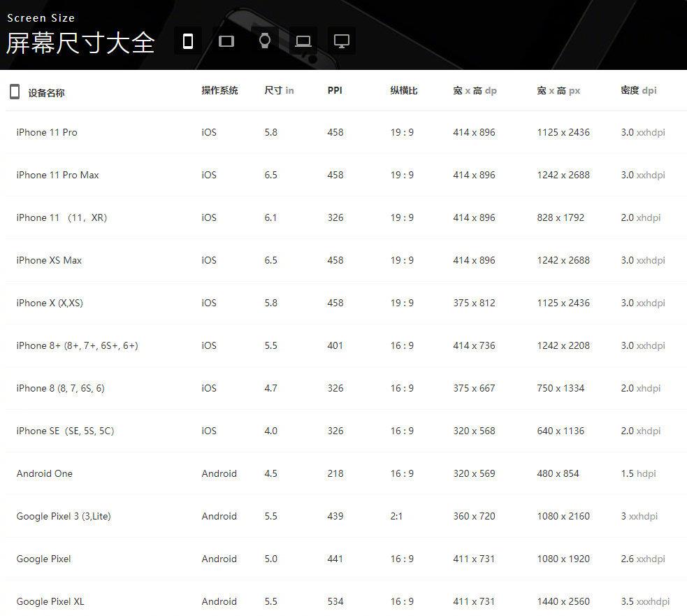Open Google Pixel 3 (3,Lite) row
The image size is (687, 616).
[64, 516]
